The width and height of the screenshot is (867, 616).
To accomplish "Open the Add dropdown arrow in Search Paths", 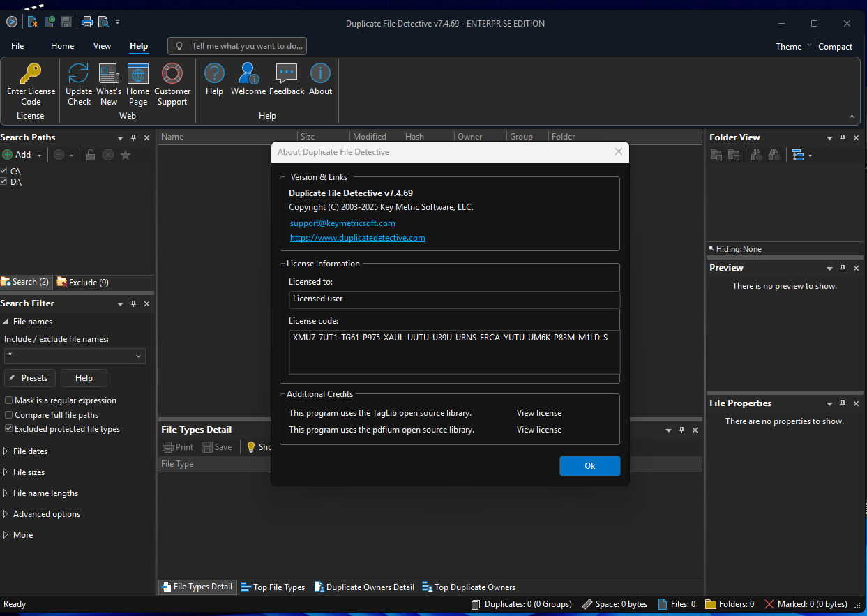I will pyautogui.click(x=40, y=156).
